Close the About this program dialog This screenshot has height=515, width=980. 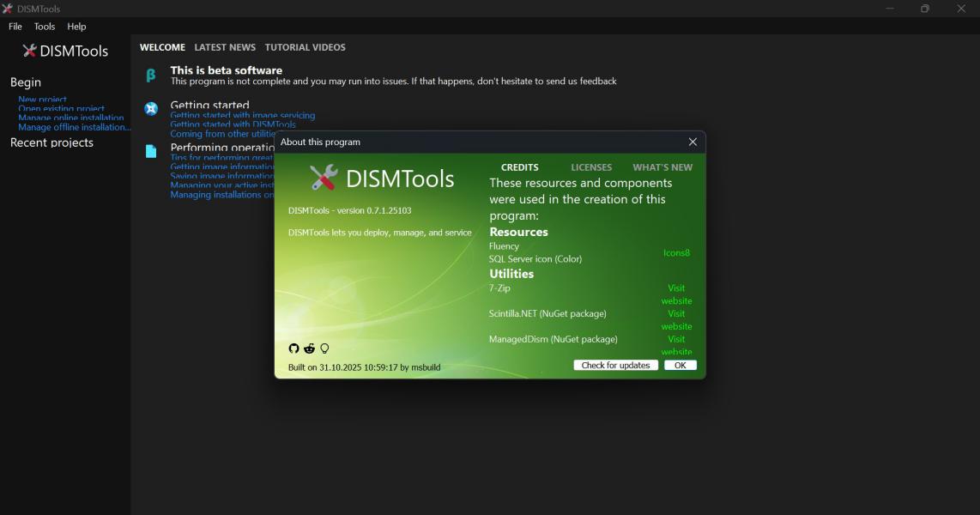[693, 142]
